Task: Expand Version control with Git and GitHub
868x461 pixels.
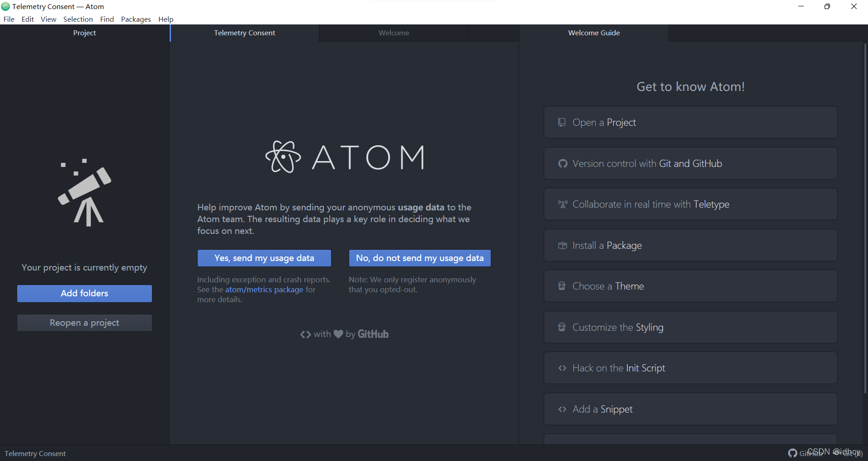Action: click(x=690, y=163)
